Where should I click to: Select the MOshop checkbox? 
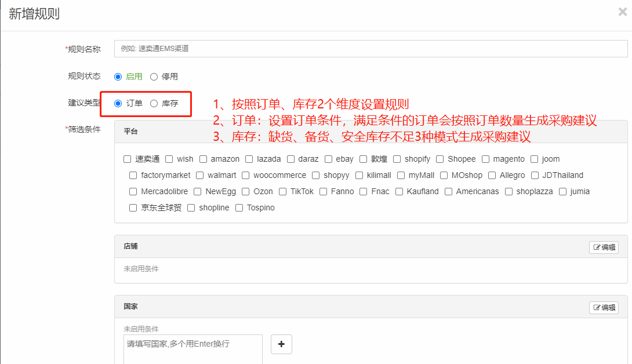click(444, 176)
